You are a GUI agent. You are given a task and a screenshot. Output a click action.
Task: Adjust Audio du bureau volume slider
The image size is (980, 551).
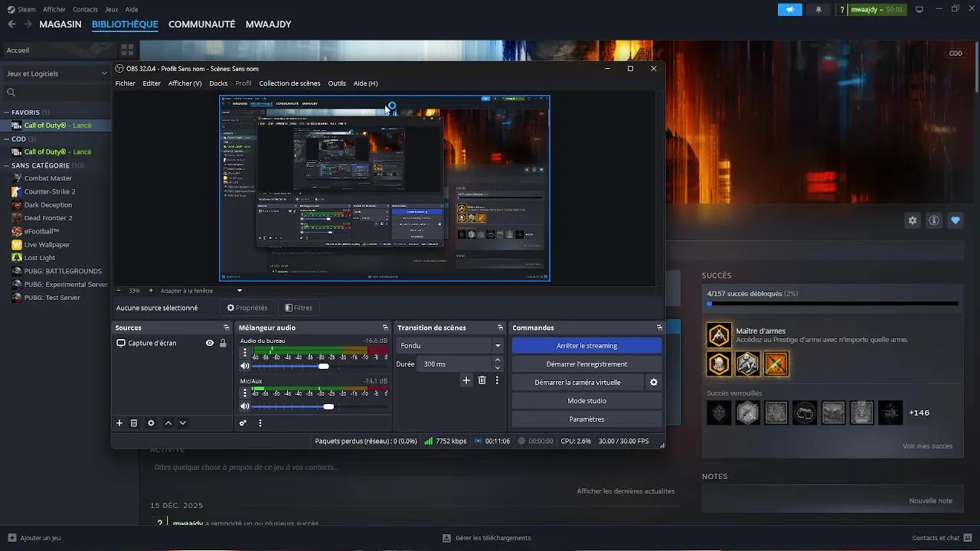(324, 366)
